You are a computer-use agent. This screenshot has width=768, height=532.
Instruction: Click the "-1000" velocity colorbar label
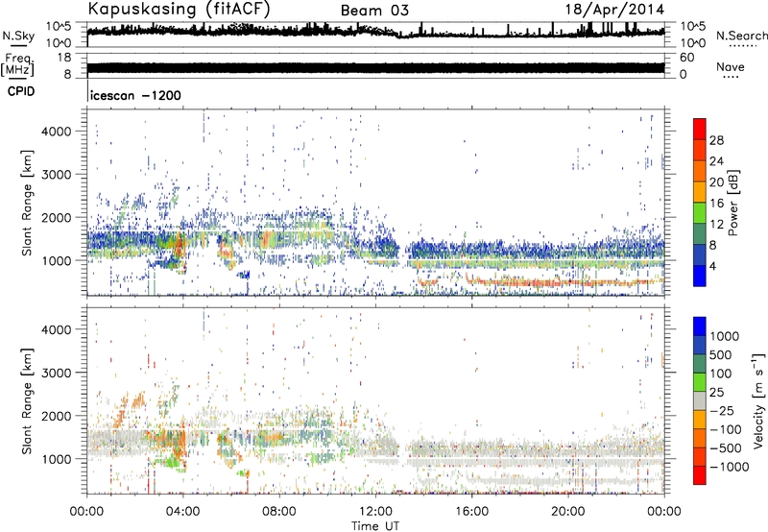pyautogui.click(x=729, y=467)
